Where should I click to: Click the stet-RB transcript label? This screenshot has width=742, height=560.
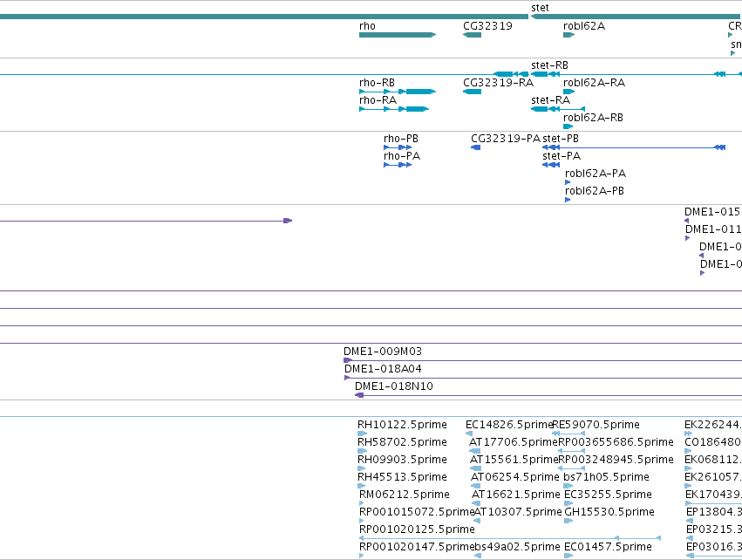(x=549, y=65)
